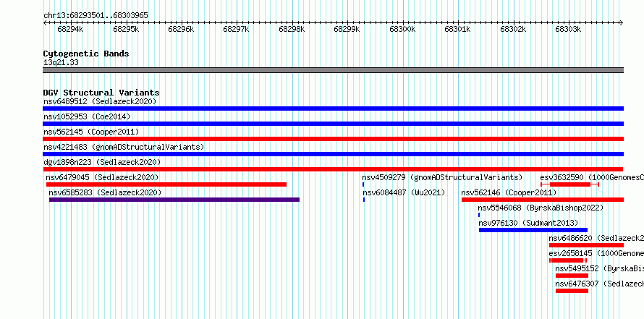This screenshot has height=319, width=644.
Task: Click the ruler's left arrowhead
Action: [x=45, y=22]
